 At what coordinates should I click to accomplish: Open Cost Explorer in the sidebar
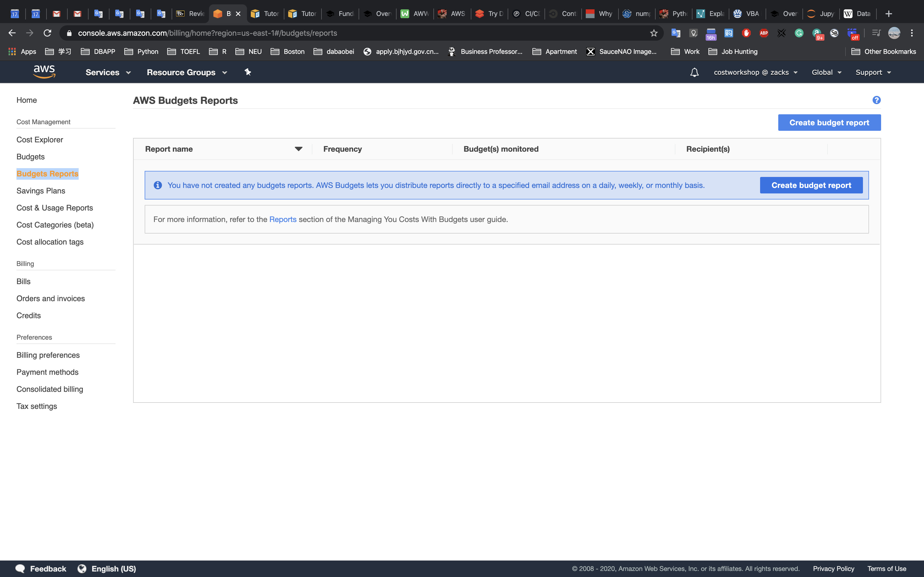tap(40, 140)
